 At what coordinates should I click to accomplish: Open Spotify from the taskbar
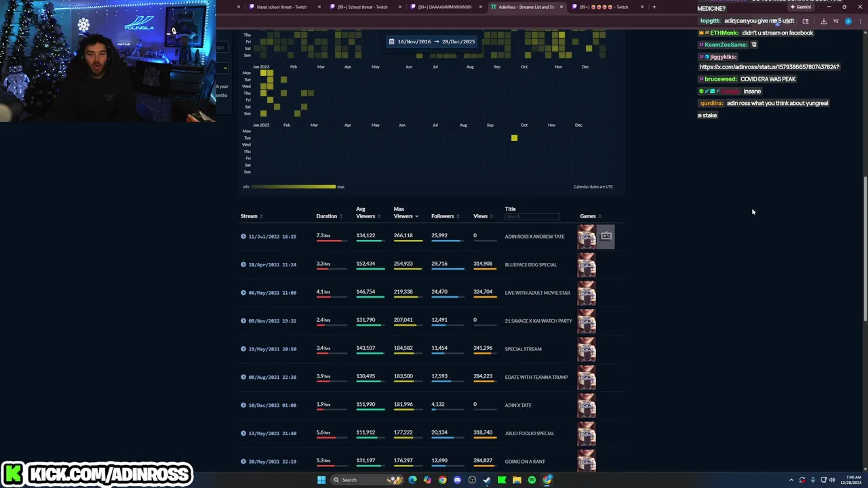coord(532,480)
